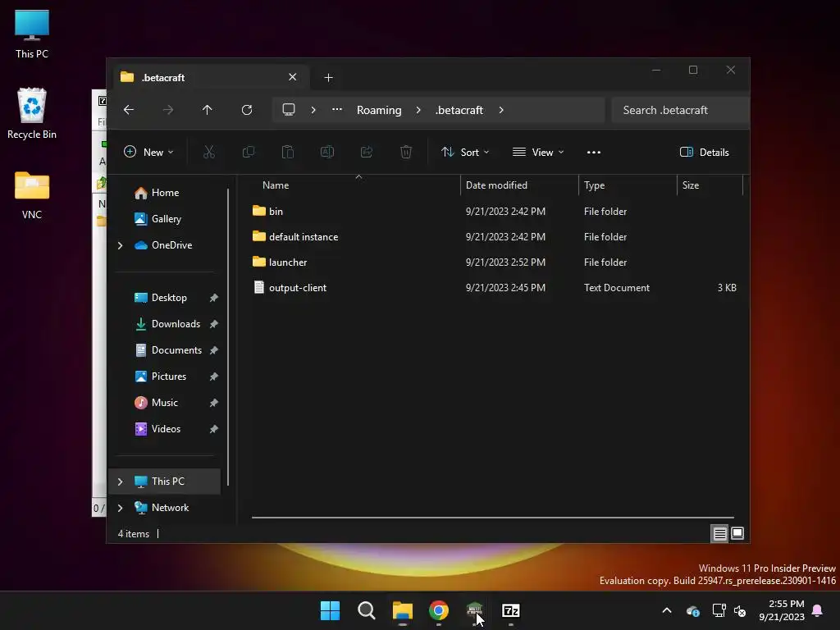Select the launcher folder
Viewport: 840px width, 630px height.
coord(288,262)
